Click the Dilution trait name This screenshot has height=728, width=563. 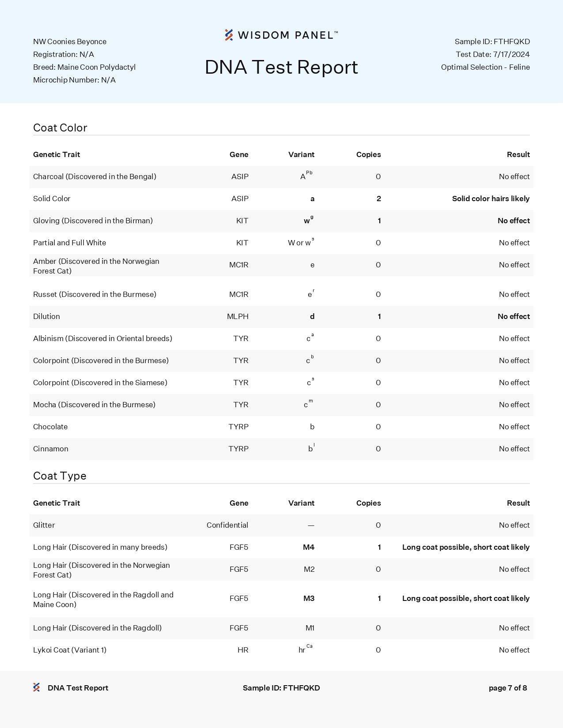click(x=46, y=316)
